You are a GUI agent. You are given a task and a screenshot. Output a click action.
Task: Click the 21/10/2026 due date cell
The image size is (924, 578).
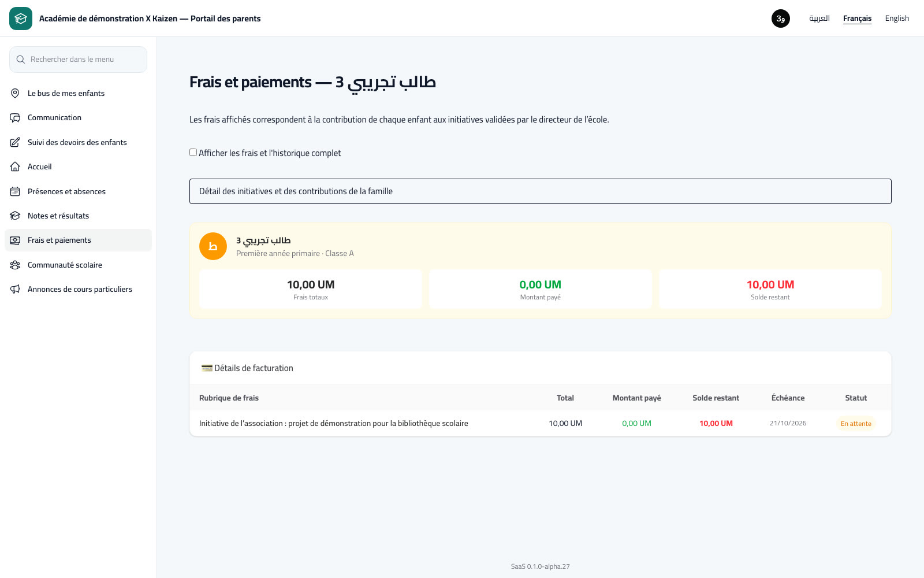click(788, 423)
